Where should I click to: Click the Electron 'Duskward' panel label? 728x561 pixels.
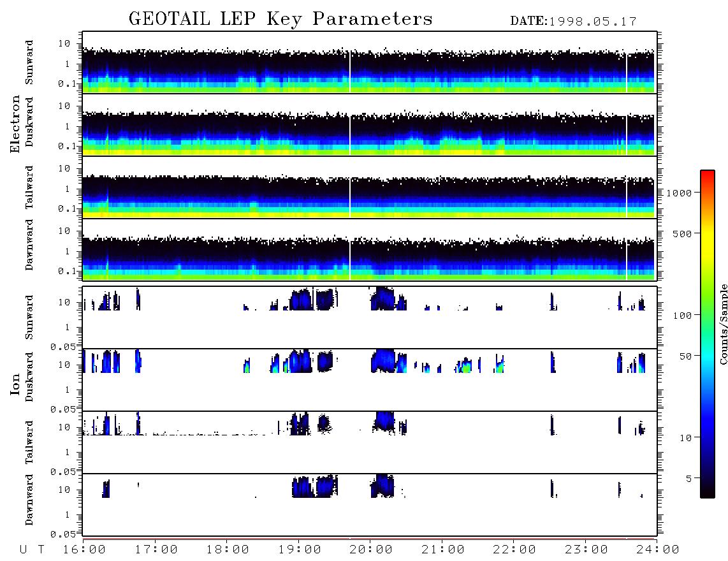29,122
